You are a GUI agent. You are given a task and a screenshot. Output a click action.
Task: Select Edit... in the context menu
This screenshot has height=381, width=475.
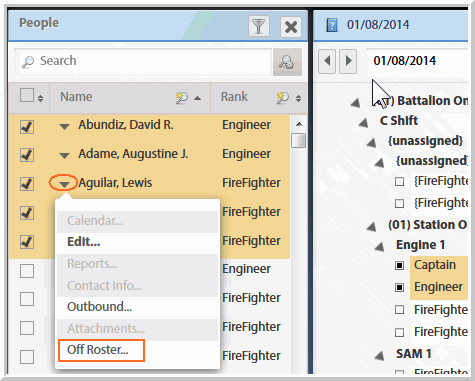click(84, 242)
